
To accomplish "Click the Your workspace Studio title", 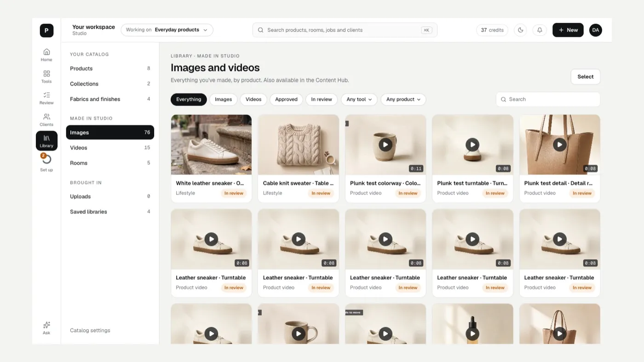I will click(x=93, y=30).
